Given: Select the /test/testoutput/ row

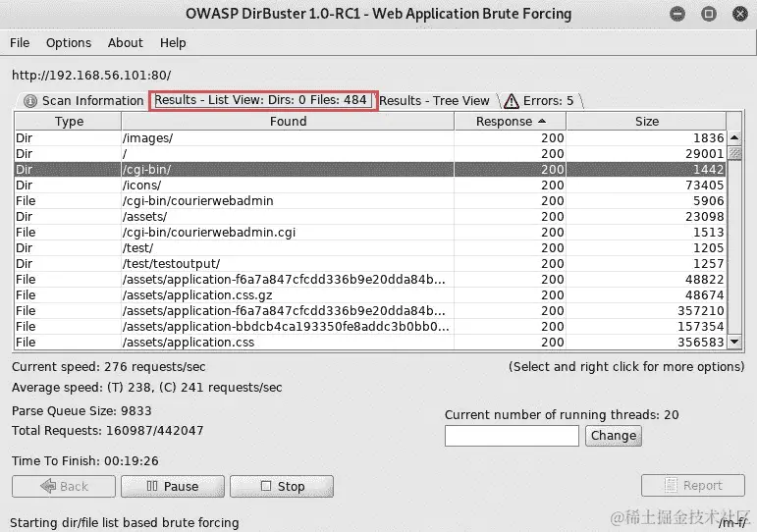Looking at the screenshot, I should tap(370, 264).
